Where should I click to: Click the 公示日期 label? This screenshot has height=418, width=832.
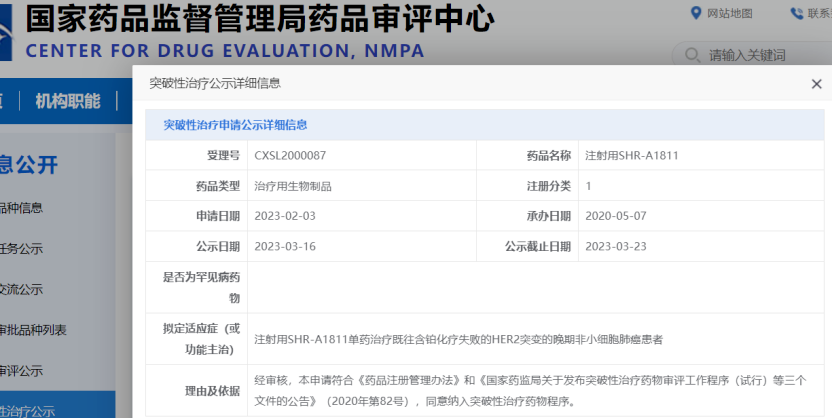click(x=218, y=247)
